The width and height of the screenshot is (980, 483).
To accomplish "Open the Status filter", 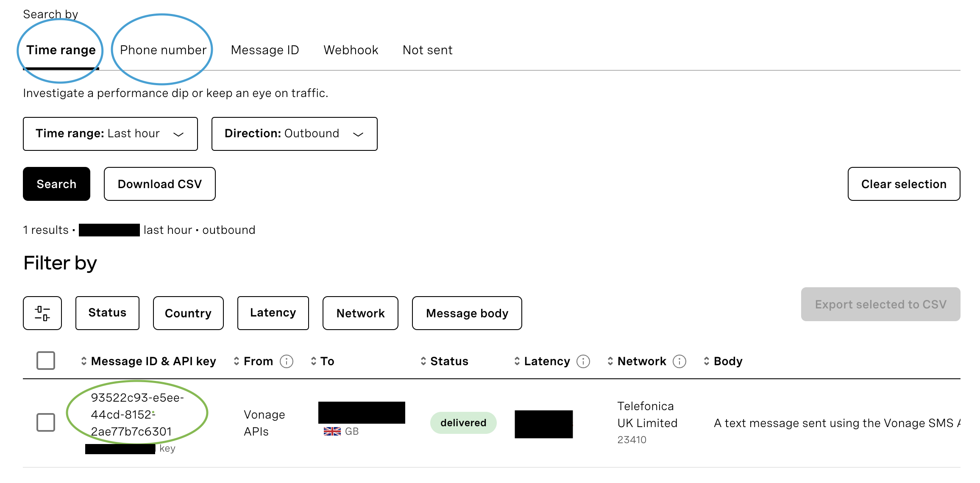I will coord(107,313).
